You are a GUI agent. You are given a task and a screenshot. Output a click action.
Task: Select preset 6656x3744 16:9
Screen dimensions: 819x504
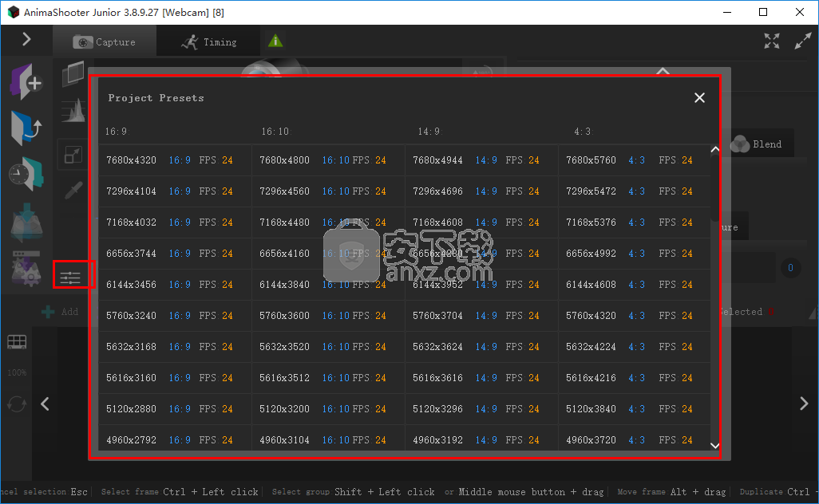(x=175, y=254)
